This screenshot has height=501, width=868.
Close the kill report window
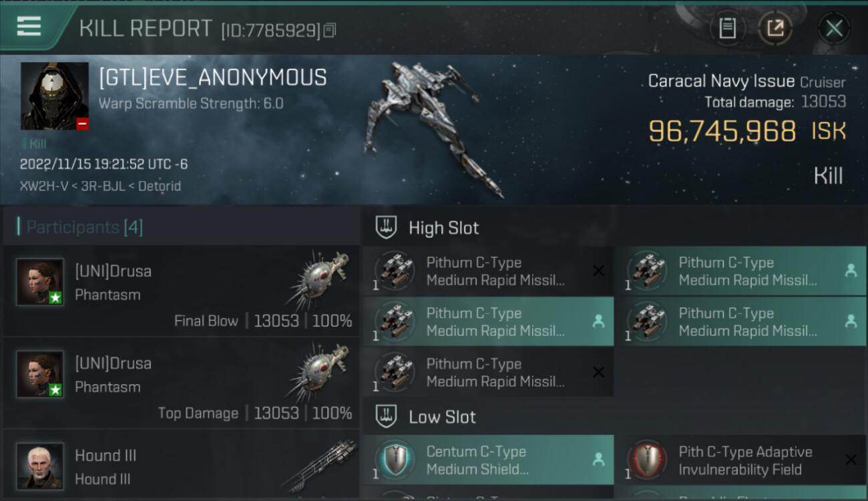click(834, 29)
